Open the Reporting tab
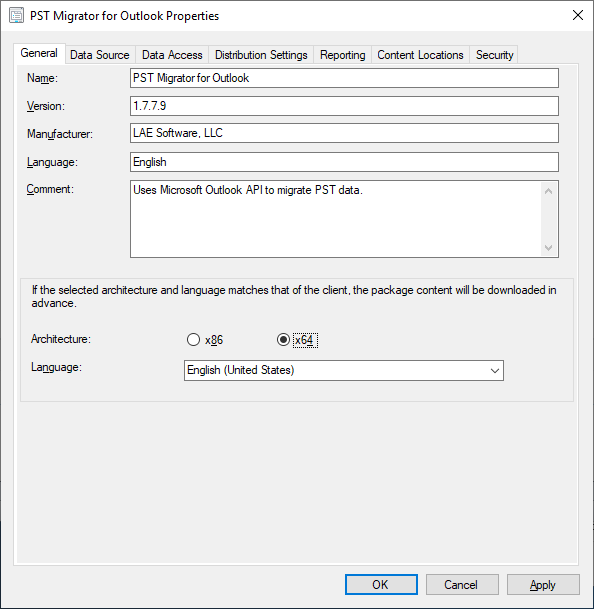 343,55
